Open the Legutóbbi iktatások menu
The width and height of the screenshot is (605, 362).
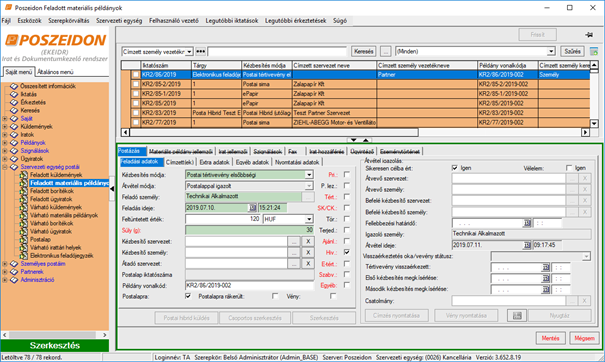[x=232, y=20]
